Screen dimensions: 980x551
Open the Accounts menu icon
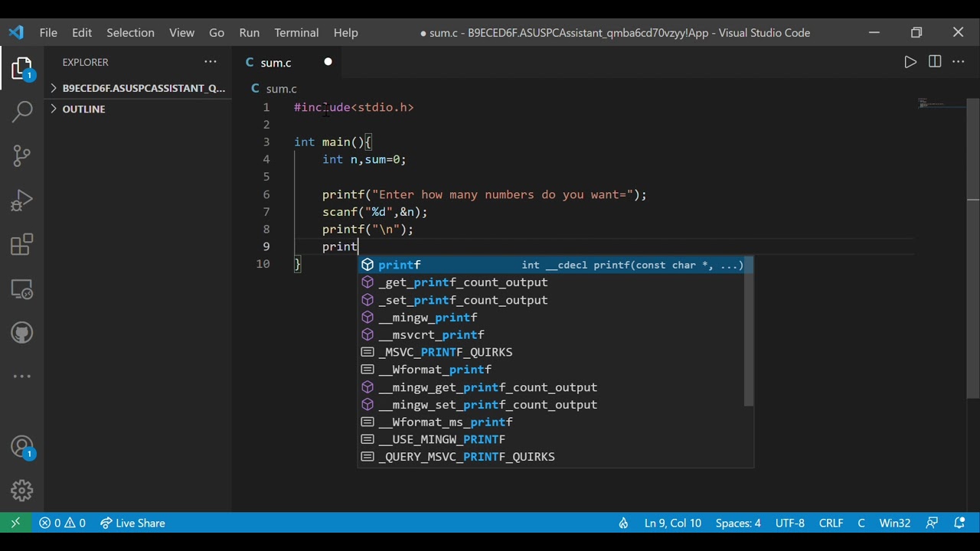tap(22, 447)
